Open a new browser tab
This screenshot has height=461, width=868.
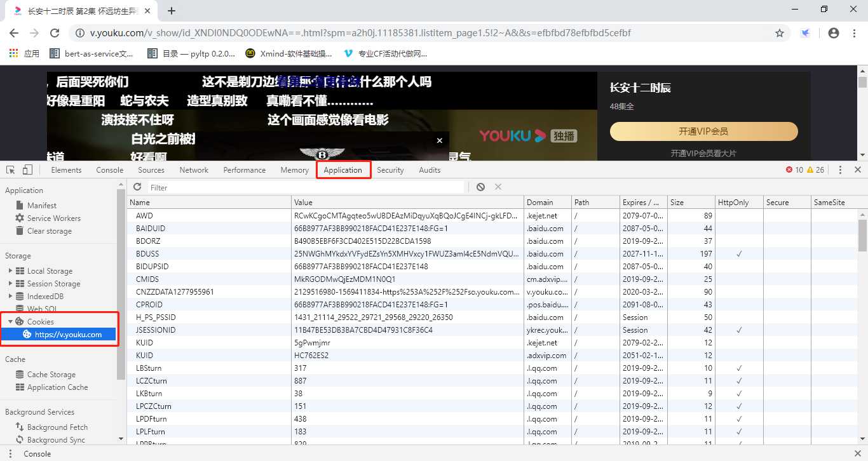point(172,11)
